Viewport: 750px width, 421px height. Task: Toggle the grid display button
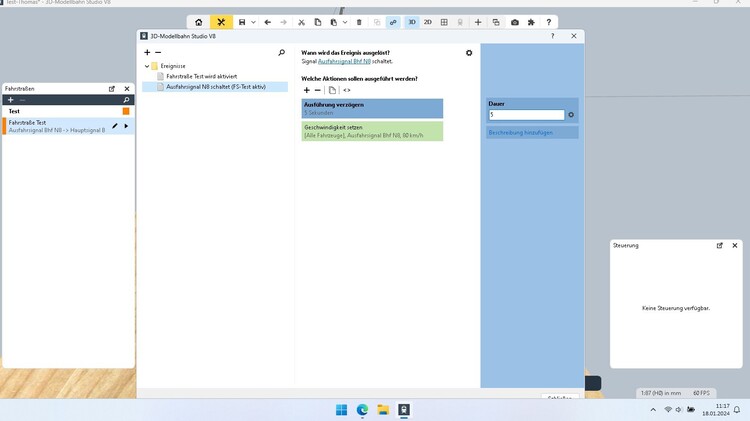point(444,22)
